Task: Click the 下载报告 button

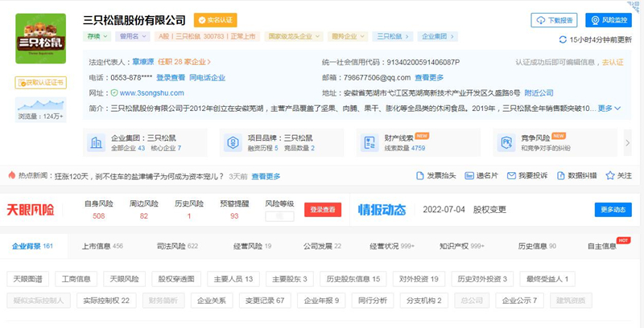Action: [x=554, y=20]
